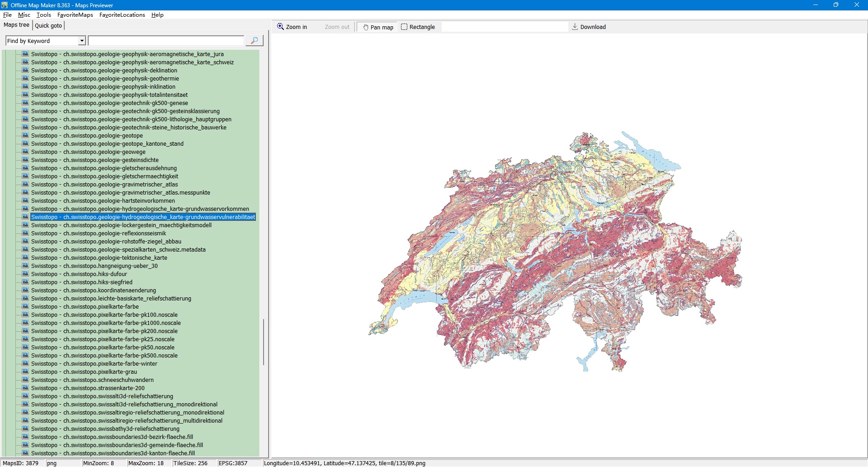The width and height of the screenshot is (868, 467).
Task: Open the Tools menu
Action: [x=43, y=15]
